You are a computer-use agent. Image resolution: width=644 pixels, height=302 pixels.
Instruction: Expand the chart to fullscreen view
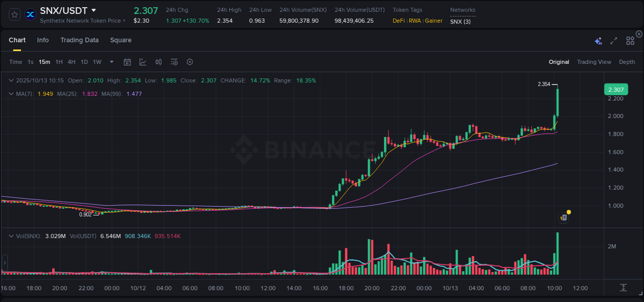[x=613, y=40]
